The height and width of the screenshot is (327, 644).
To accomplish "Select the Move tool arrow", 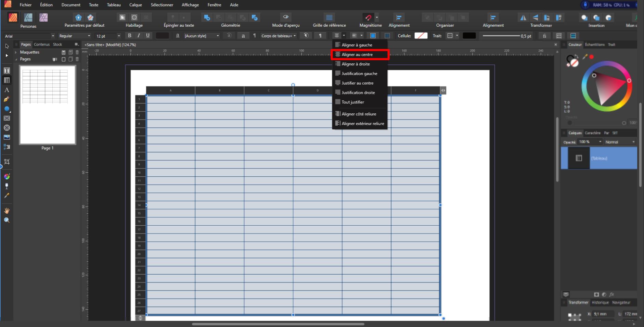I will click(x=7, y=46).
